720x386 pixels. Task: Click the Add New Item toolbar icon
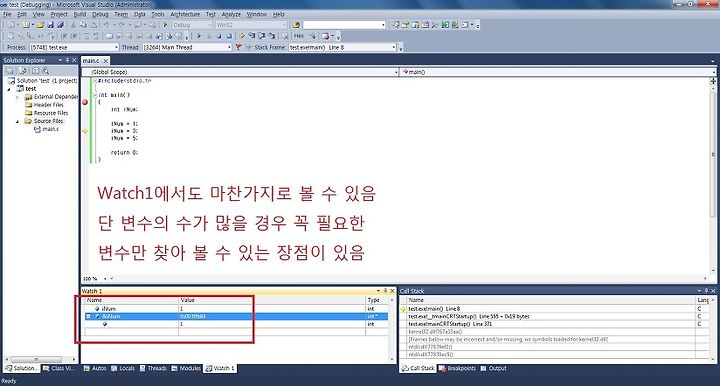click(x=26, y=25)
